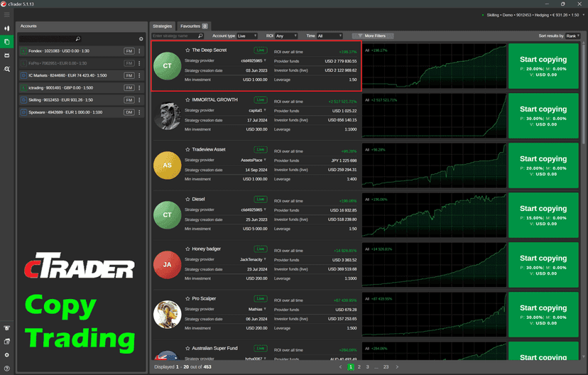Open three-dot menu for ictrading account
This screenshot has width=588, height=375.
coord(139,88)
